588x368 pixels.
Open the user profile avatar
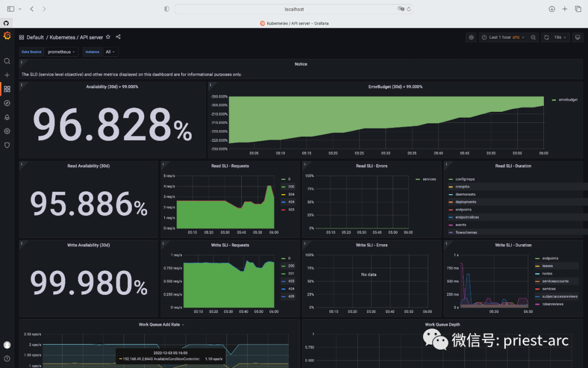tap(7, 345)
